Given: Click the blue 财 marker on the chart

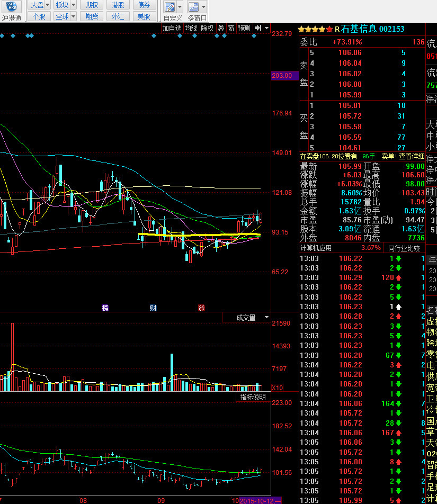Looking at the screenshot, I should click(153, 308).
